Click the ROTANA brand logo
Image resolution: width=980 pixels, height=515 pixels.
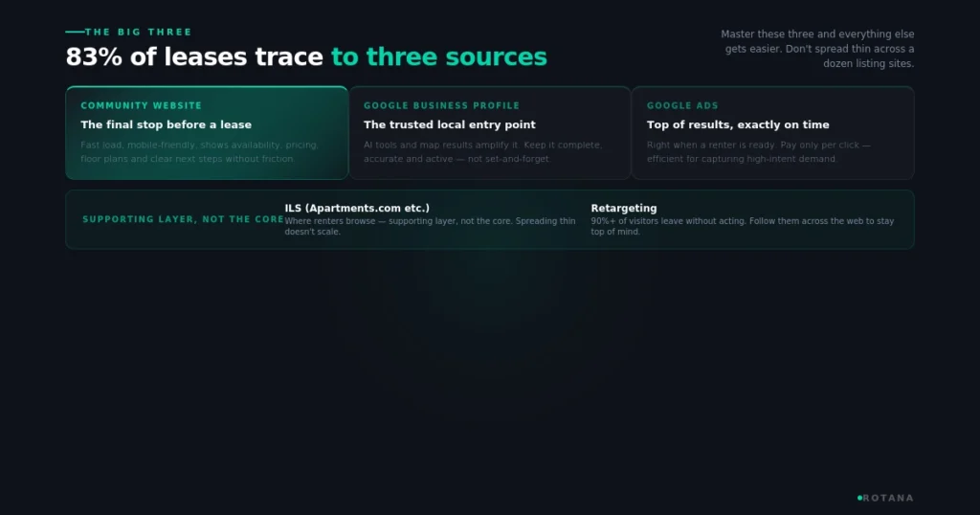(x=885, y=498)
